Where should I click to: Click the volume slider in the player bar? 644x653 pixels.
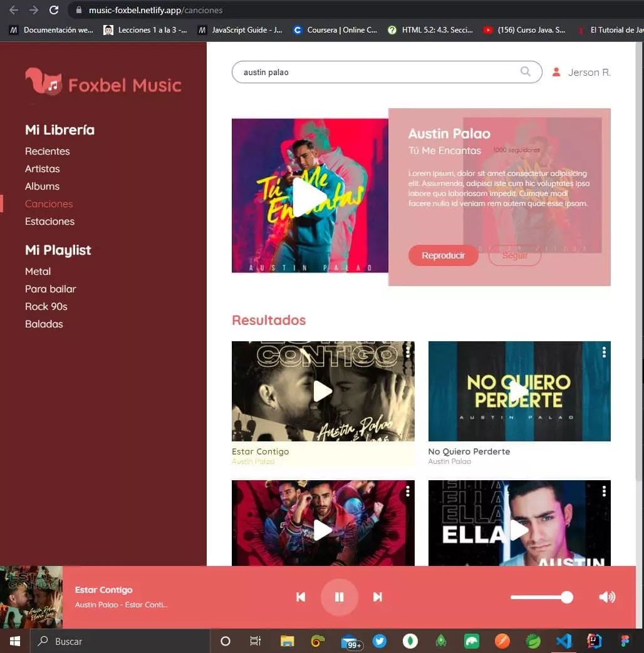[x=541, y=597]
